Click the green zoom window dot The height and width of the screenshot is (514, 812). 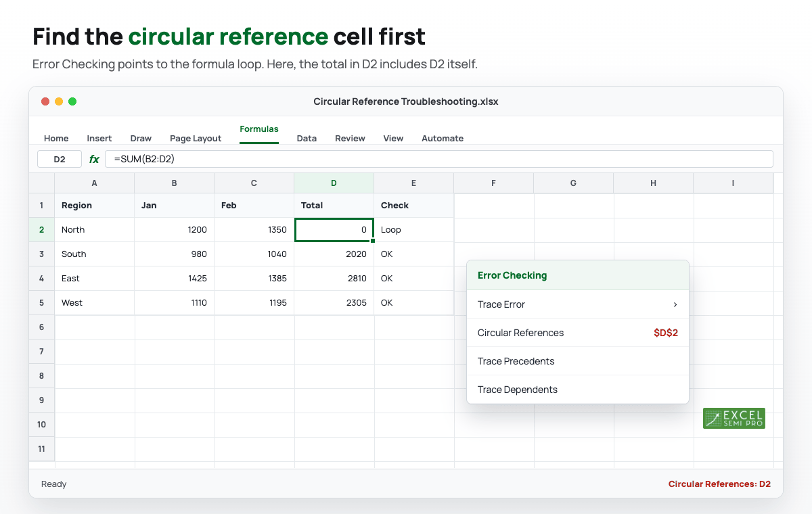(x=72, y=101)
